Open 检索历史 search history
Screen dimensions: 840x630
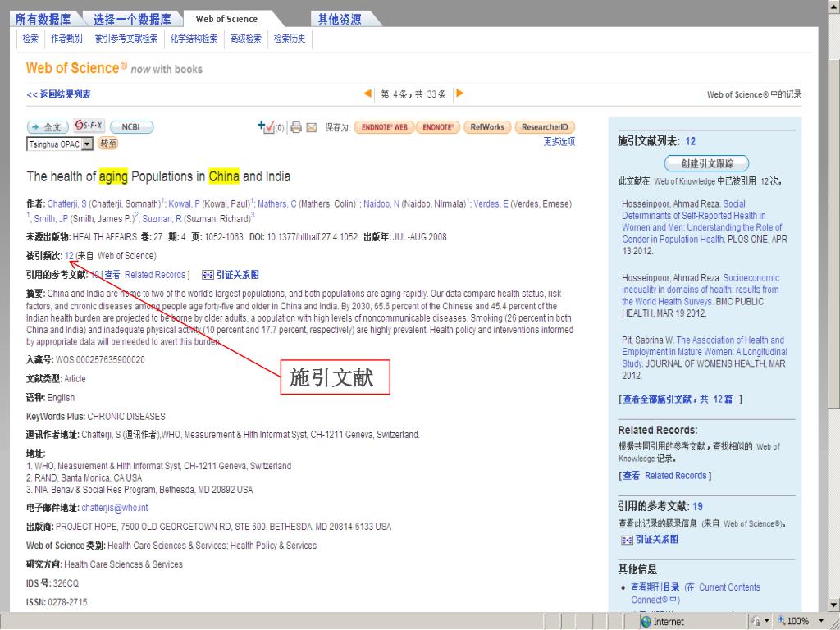coord(290,39)
